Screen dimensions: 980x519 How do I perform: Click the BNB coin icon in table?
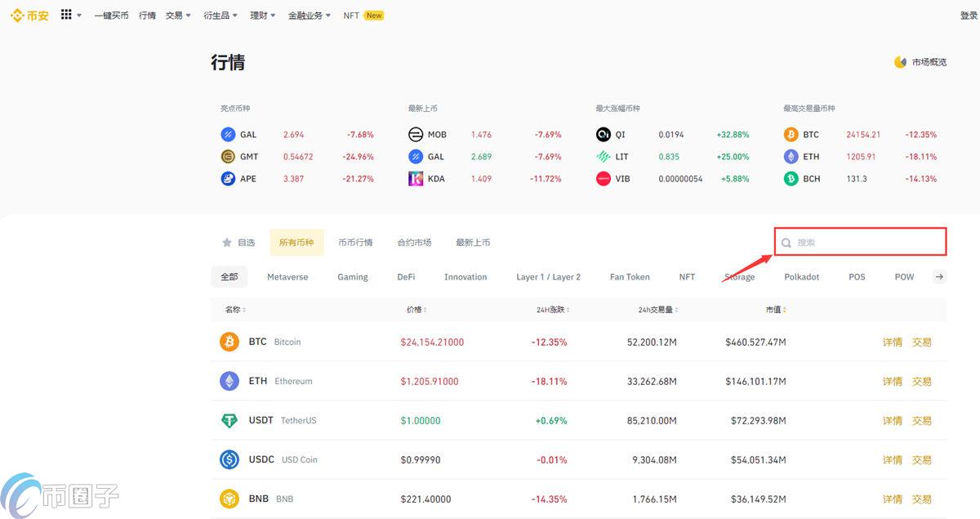pyautogui.click(x=229, y=499)
